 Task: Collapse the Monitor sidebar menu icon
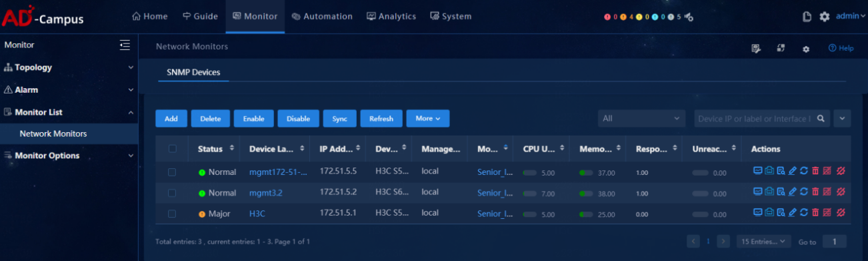(x=125, y=45)
